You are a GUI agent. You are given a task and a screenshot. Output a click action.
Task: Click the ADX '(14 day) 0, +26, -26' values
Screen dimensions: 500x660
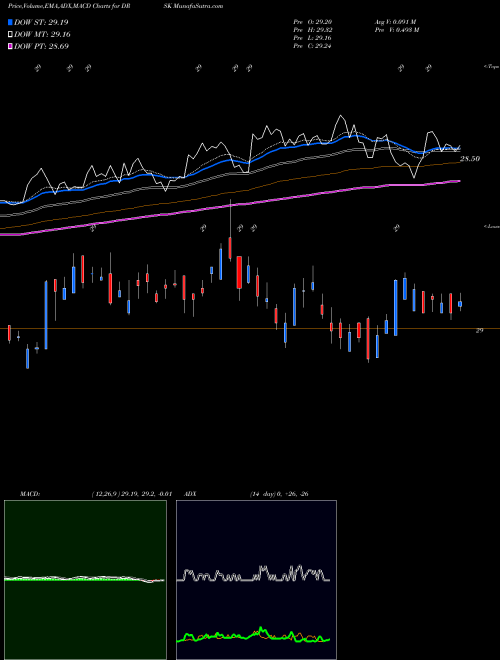pos(279,494)
